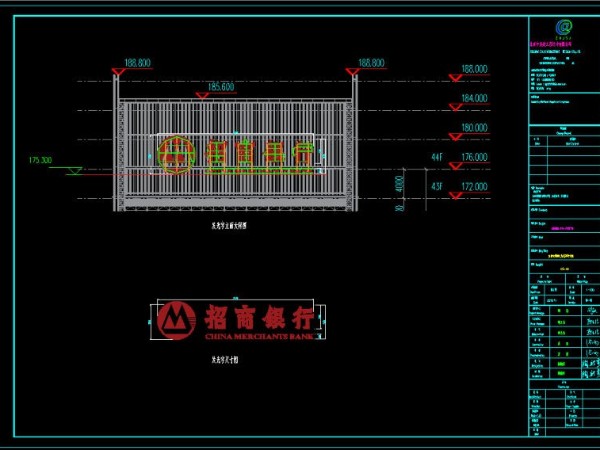
Task: Select the 172.000 elevation value
Action: 474,186
